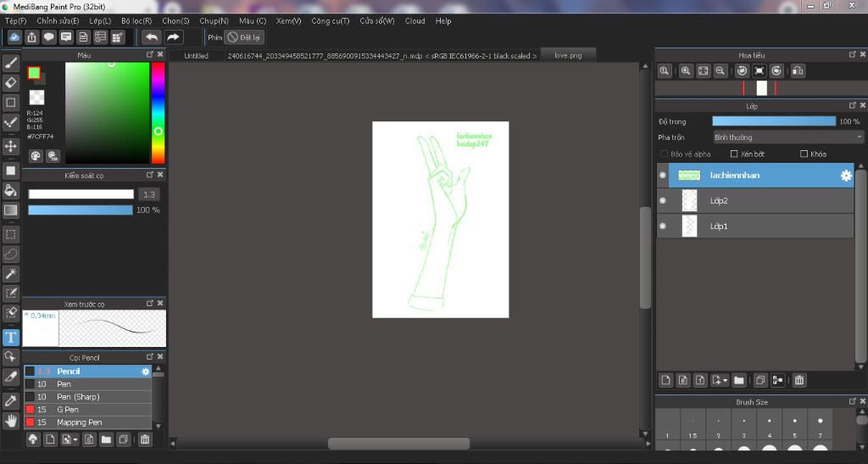Image resolution: width=868 pixels, height=464 pixels.
Task: Duplicate the selected layer
Action: click(760, 380)
